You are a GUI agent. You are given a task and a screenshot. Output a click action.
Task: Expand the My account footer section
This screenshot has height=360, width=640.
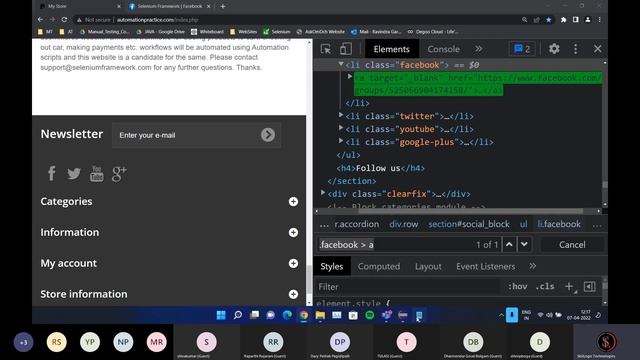293,264
